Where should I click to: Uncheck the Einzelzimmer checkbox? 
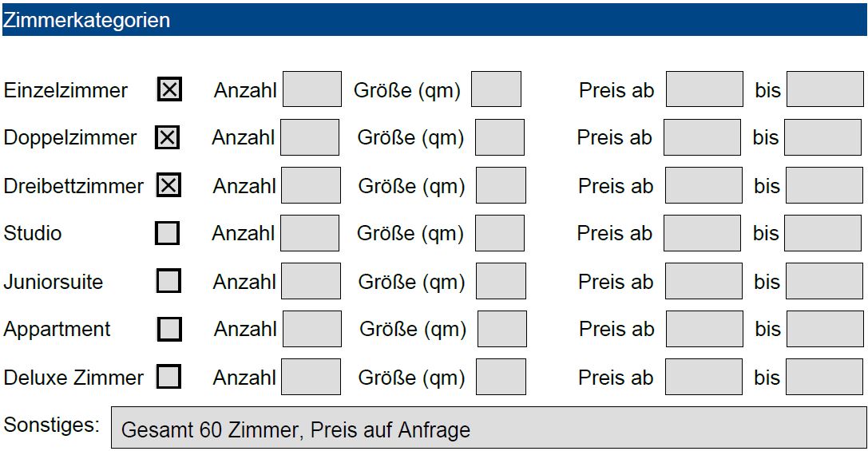pos(169,89)
